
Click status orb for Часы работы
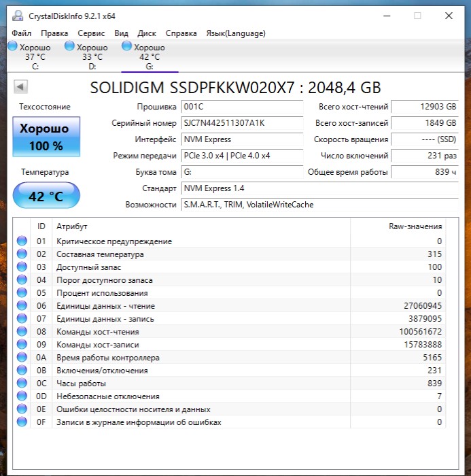pos(22,383)
